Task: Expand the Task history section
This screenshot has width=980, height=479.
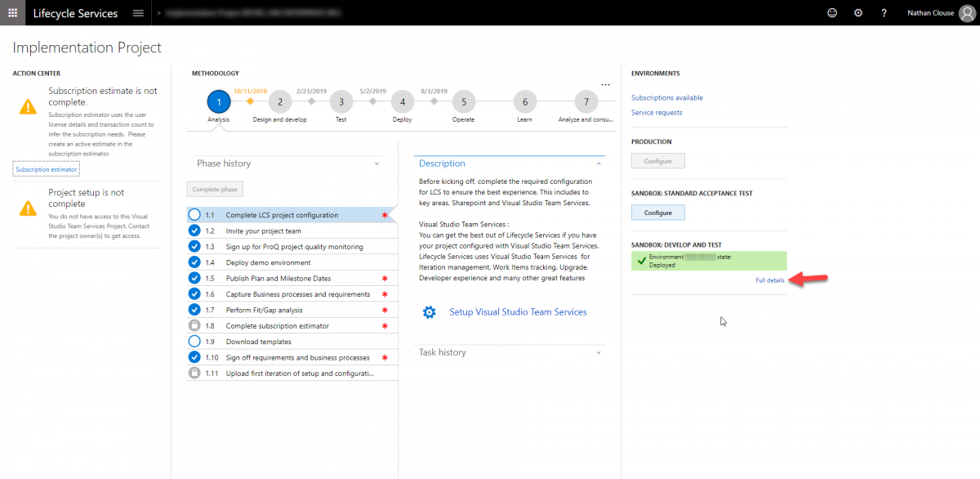Action: click(x=599, y=352)
